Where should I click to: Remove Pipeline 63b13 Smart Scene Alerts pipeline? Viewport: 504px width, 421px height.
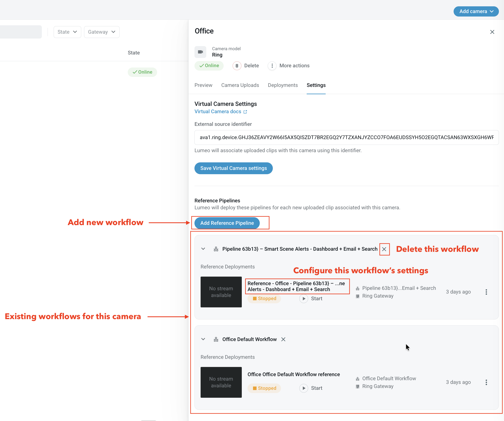[x=384, y=249]
